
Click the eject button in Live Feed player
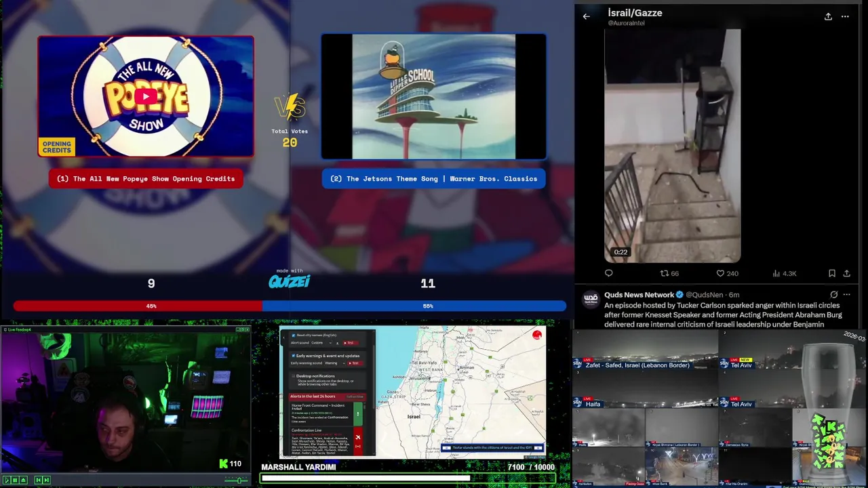[x=23, y=480]
